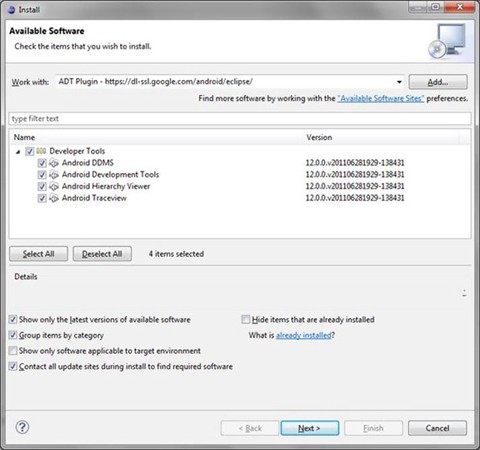Click the Next button

pos(310,428)
